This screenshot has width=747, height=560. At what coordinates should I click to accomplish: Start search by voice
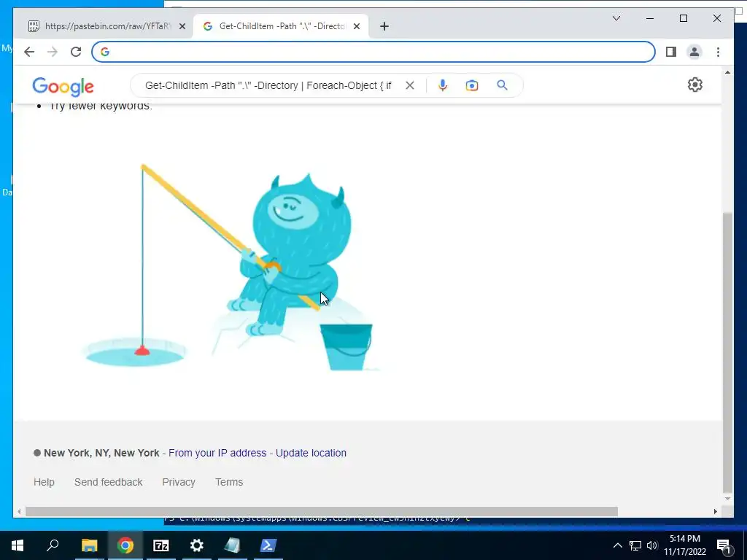[x=443, y=85]
